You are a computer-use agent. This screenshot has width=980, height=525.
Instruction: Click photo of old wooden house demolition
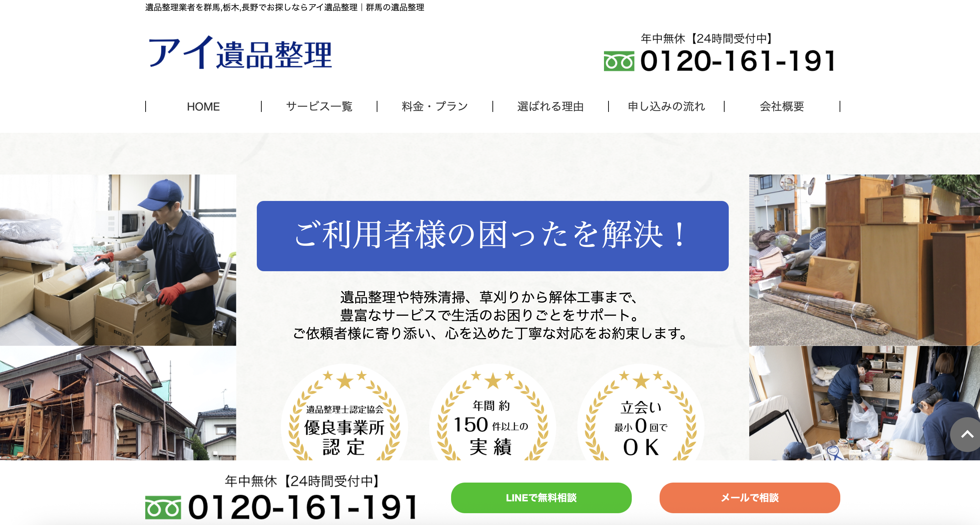tap(118, 403)
